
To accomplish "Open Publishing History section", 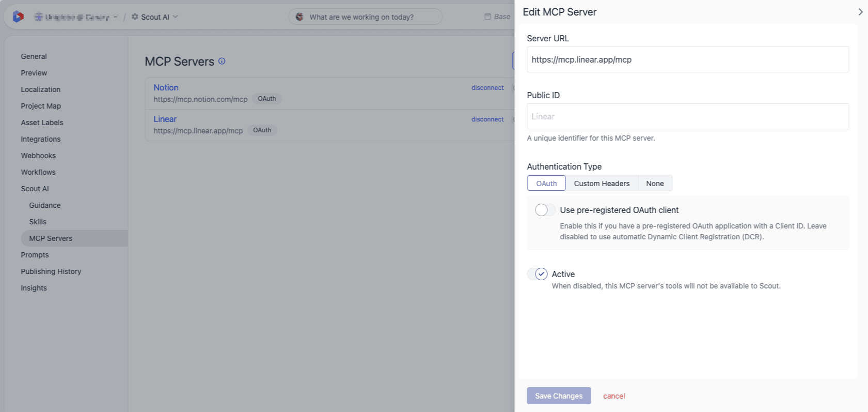I will click(x=51, y=271).
